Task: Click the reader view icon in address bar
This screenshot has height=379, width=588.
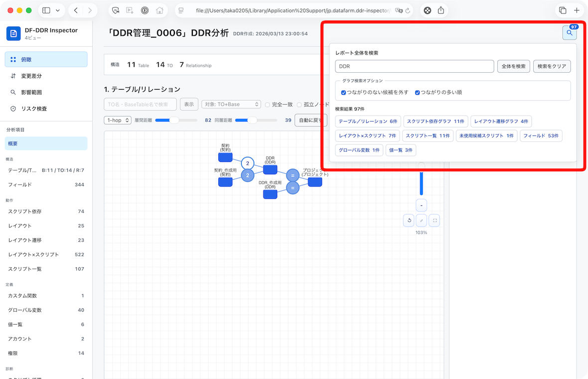Action: 181,10
